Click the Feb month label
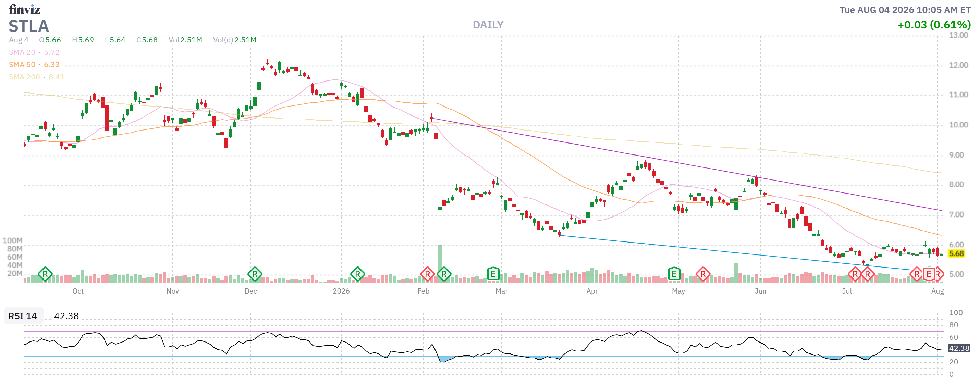The width and height of the screenshot is (980, 385). (423, 291)
